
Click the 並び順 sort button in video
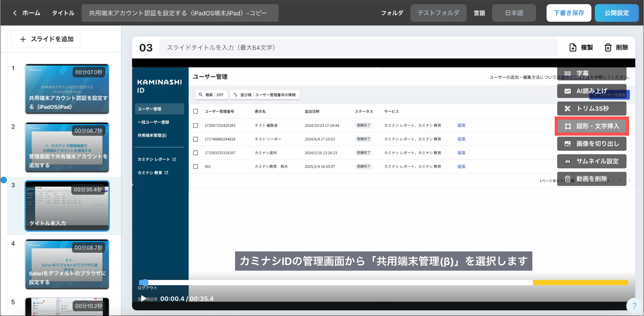(x=264, y=95)
